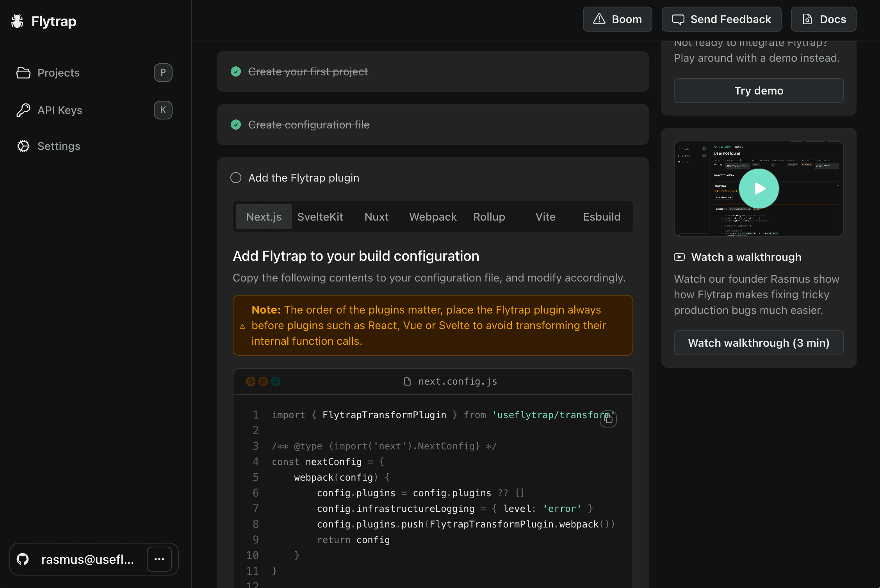Click the document icon in Docs button
This screenshot has height=588, width=880.
coord(807,19)
